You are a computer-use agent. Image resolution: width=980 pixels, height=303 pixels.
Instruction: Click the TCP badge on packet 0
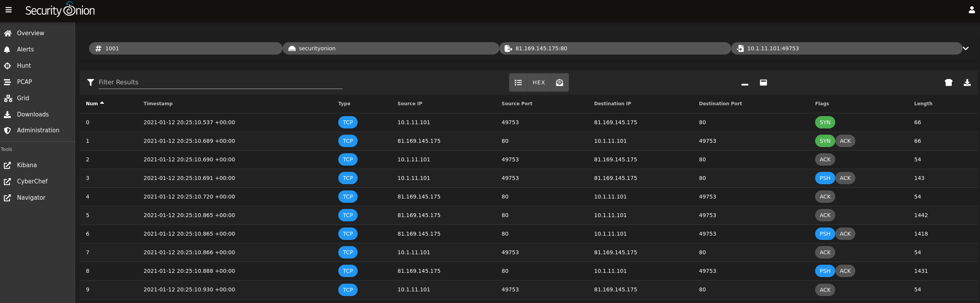tap(348, 122)
